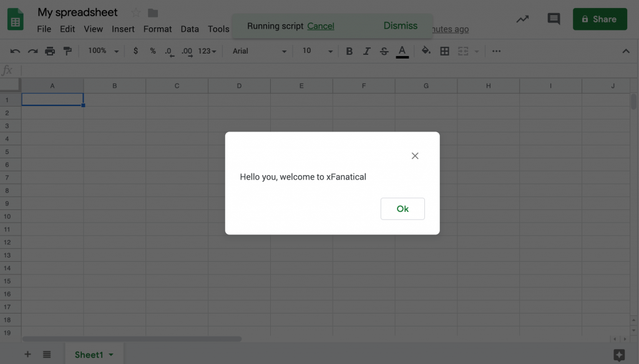Select row 12 header
This screenshot has width=639, height=364.
tap(10, 242)
